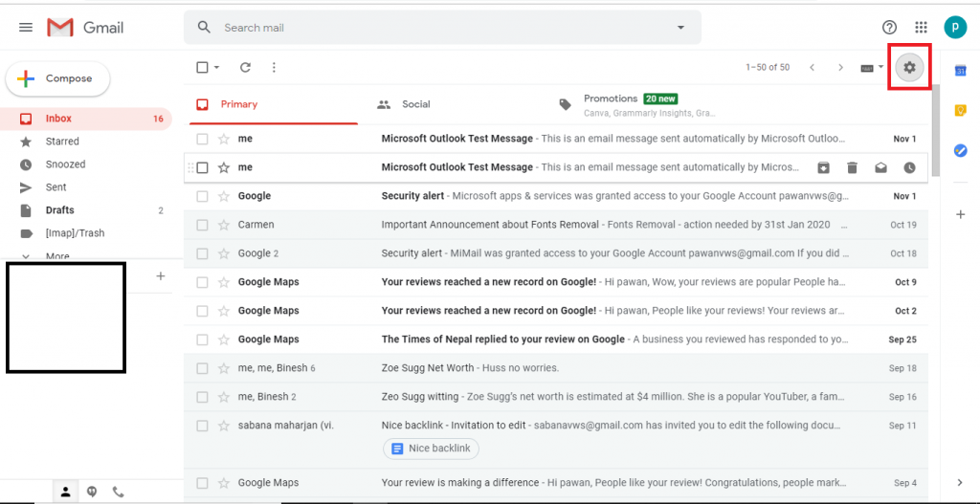This screenshot has width=980, height=504.
Task: Open Google Keep side panel
Action: (961, 111)
